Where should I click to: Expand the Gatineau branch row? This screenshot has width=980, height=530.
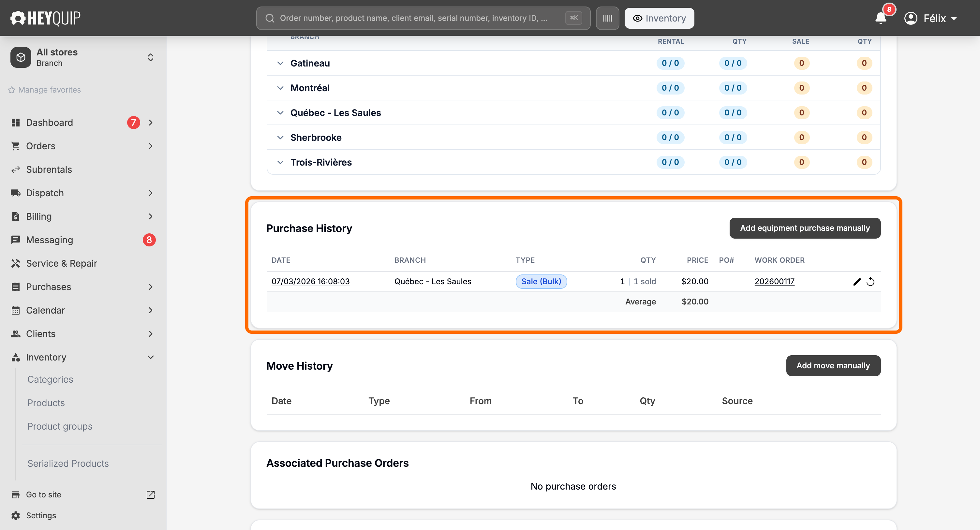pyautogui.click(x=280, y=63)
